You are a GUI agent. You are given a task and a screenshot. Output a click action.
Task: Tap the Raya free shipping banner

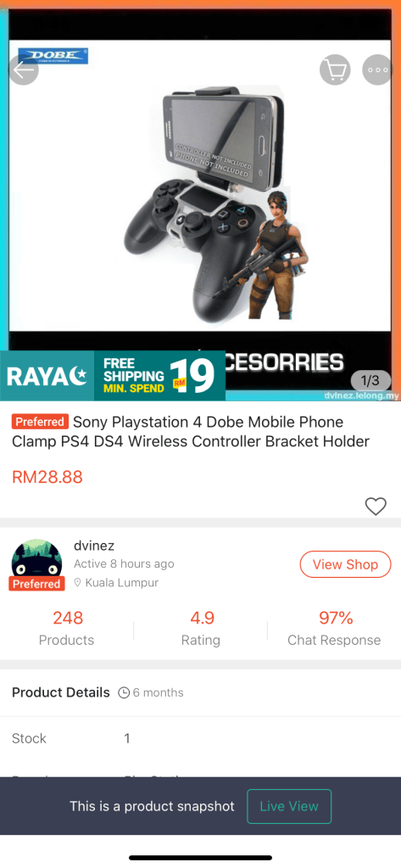point(113,376)
